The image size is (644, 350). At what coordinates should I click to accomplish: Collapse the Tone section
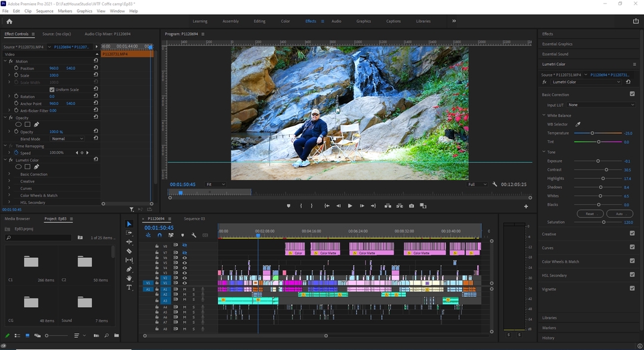click(544, 152)
